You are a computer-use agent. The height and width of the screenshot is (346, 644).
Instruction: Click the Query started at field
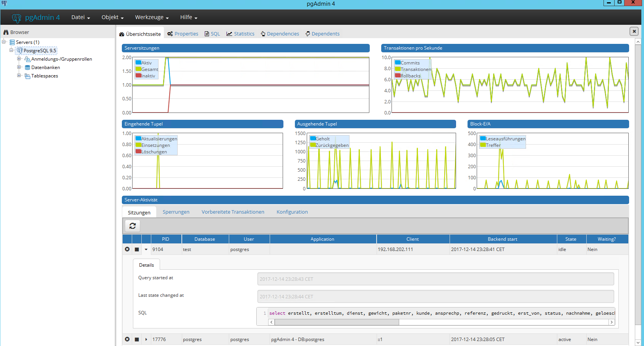click(x=435, y=279)
